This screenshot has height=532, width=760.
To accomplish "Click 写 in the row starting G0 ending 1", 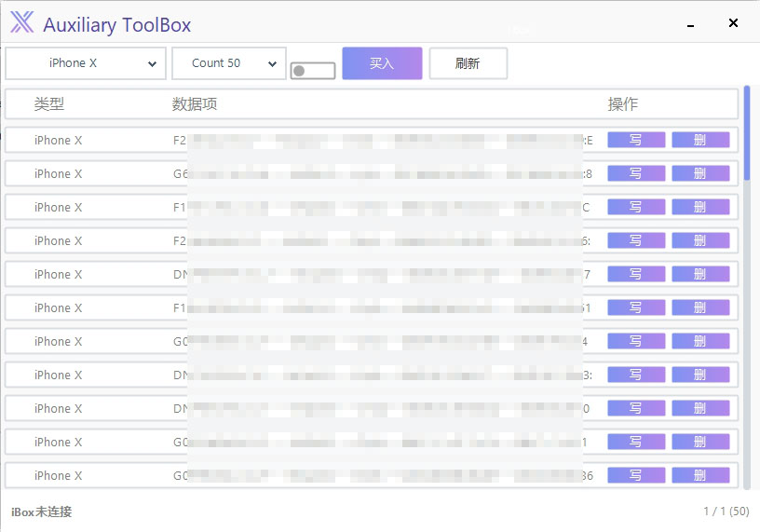I will [x=636, y=442].
